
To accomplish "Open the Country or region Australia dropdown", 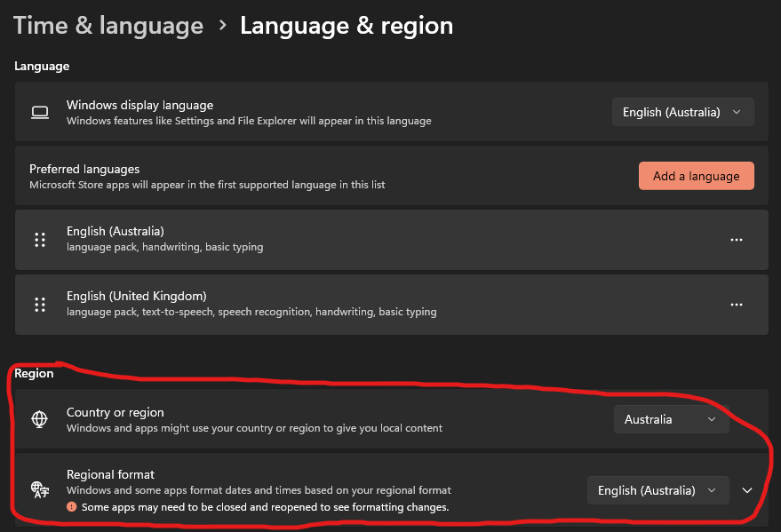I will tap(671, 419).
